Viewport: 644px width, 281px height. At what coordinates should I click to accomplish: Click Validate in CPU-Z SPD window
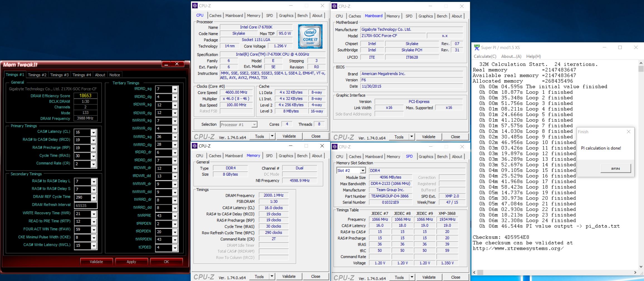tap(429, 277)
